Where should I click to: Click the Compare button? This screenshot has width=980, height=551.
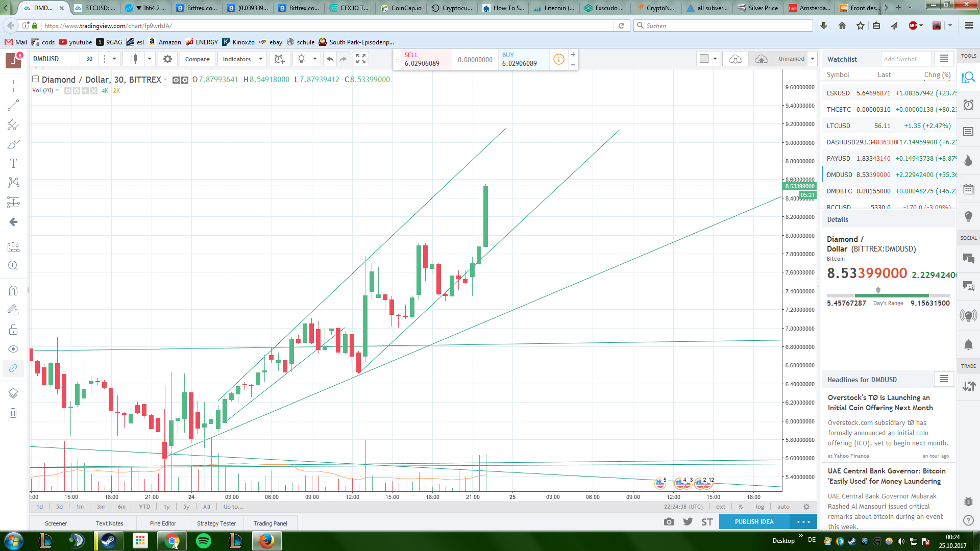coord(198,59)
